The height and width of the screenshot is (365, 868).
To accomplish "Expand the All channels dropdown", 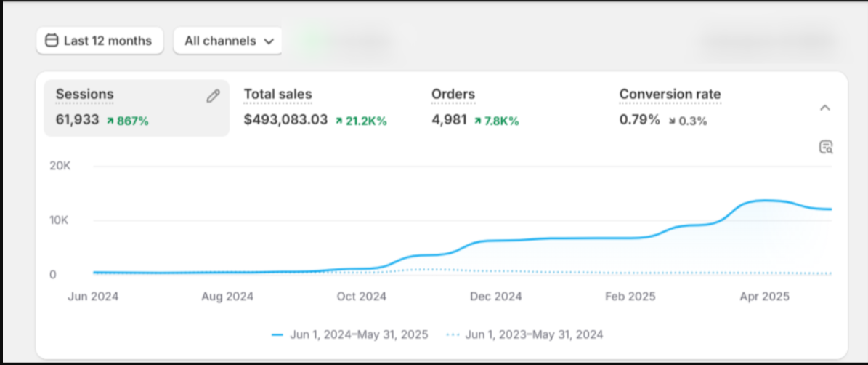I will coord(228,41).
